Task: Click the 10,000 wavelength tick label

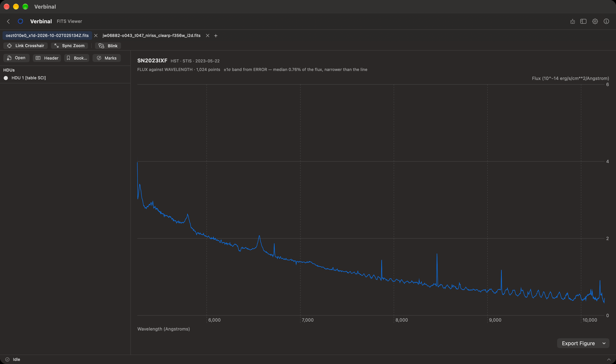Action: coord(589,320)
